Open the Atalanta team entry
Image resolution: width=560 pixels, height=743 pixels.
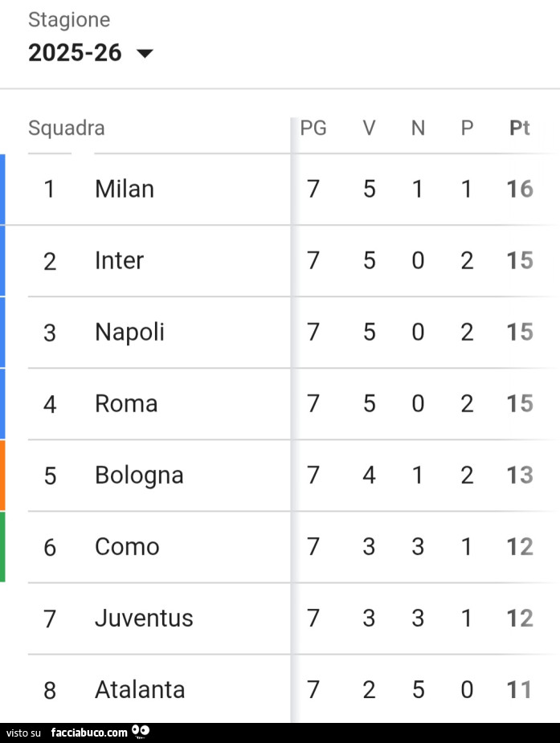(140, 689)
